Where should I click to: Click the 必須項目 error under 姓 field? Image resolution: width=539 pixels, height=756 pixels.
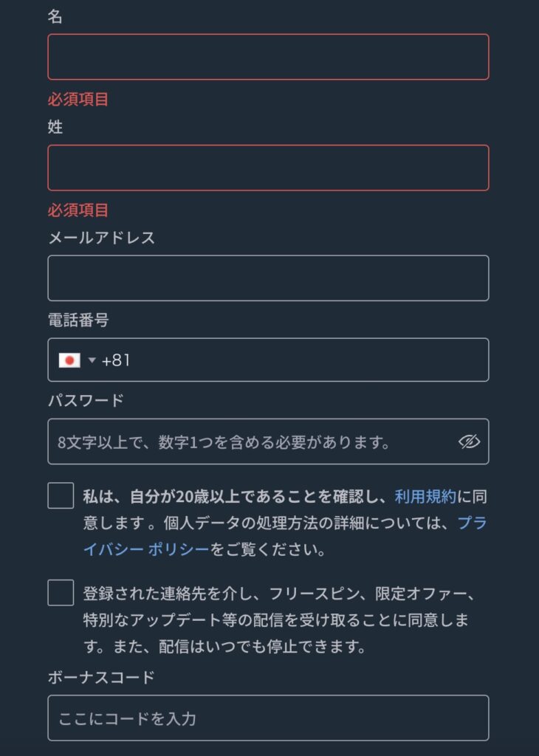point(78,210)
